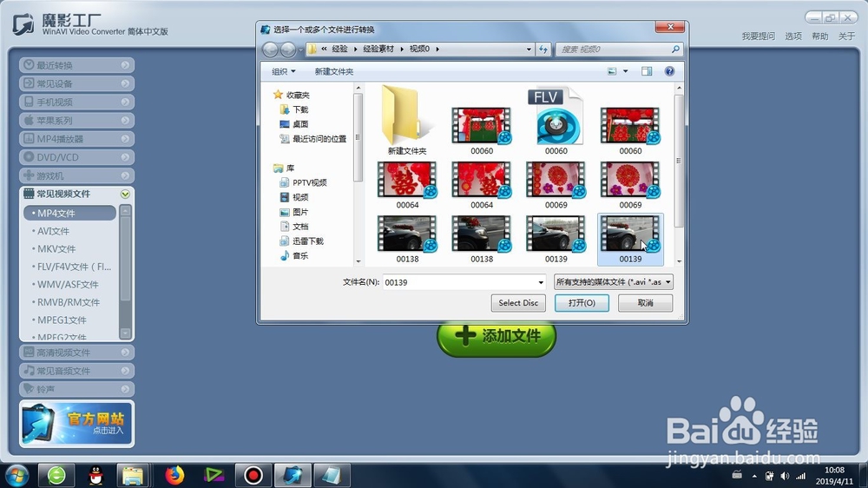The height and width of the screenshot is (488, 868).
Task: Select FLV/F4V文件 output format
Action: [74, 267]
